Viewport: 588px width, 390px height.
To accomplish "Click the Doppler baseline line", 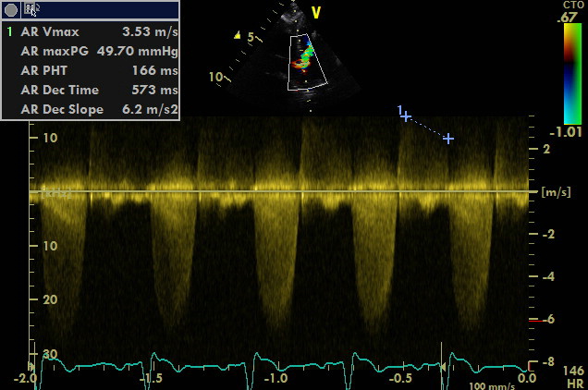I will click(x=277, y=192).
